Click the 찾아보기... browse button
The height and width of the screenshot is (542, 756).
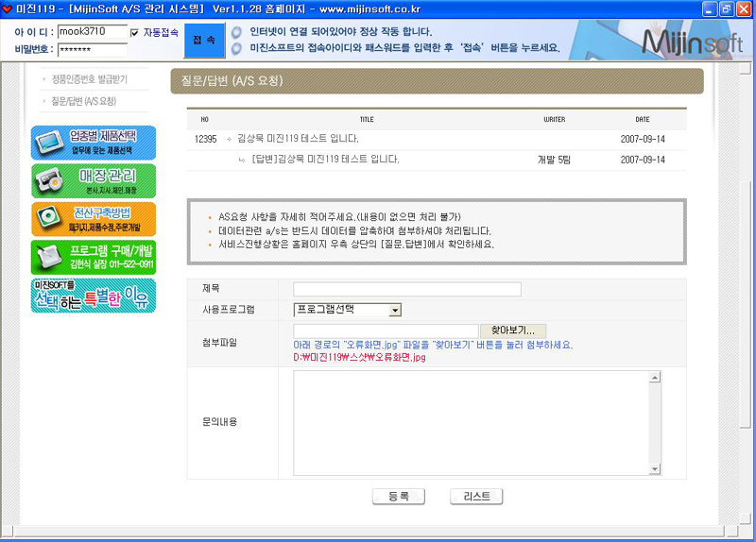click(513, 330)
